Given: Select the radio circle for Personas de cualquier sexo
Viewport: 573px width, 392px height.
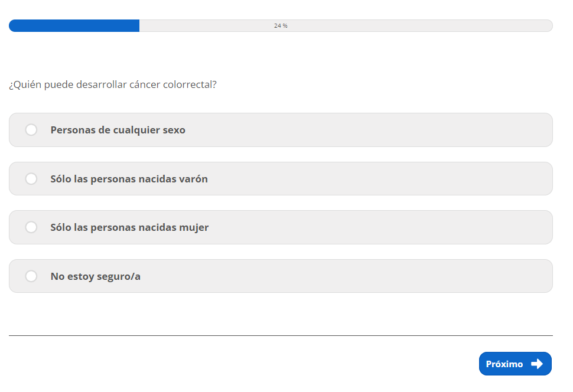Looking at the screenshot, I should (31, 130).
